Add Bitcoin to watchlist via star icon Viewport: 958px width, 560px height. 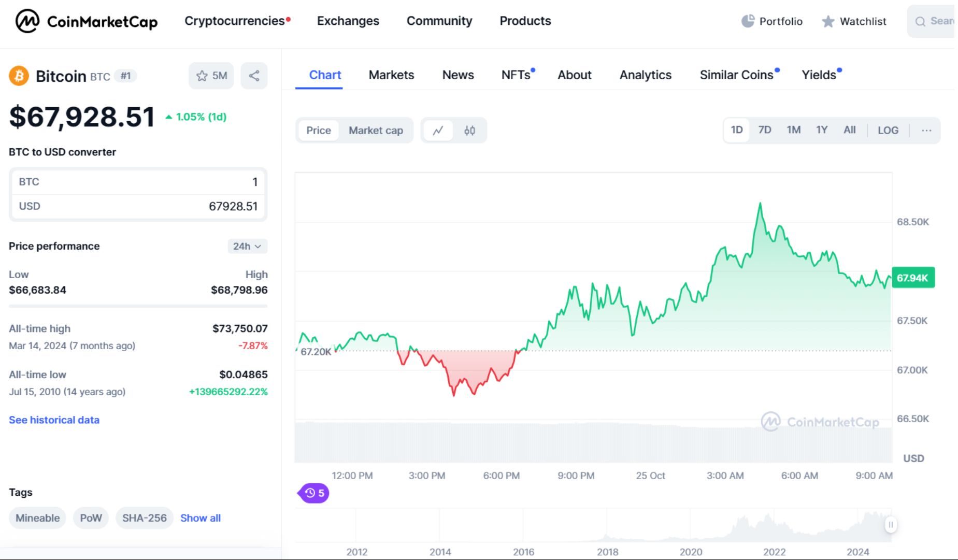(202, 76)
